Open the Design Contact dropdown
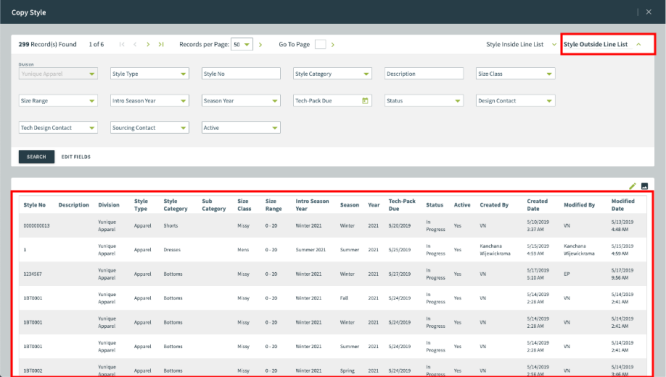The image size is (666, 377). (x=515, y=101)
